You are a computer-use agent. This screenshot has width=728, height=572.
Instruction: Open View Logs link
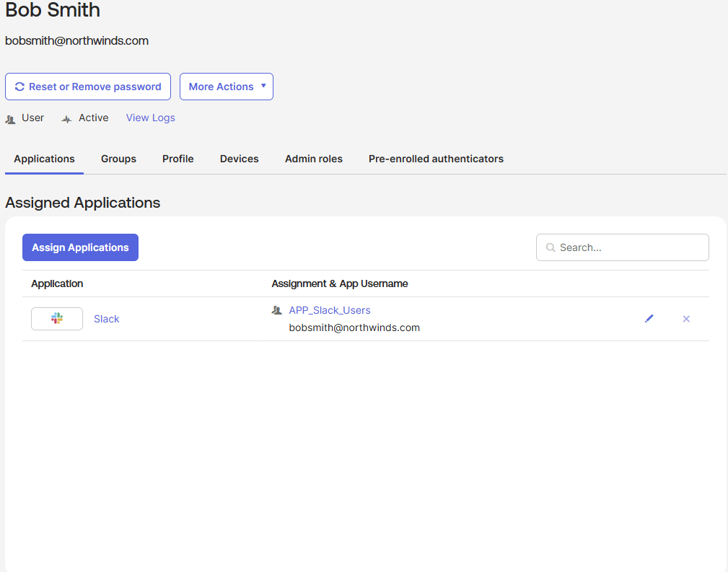[150, 118]
